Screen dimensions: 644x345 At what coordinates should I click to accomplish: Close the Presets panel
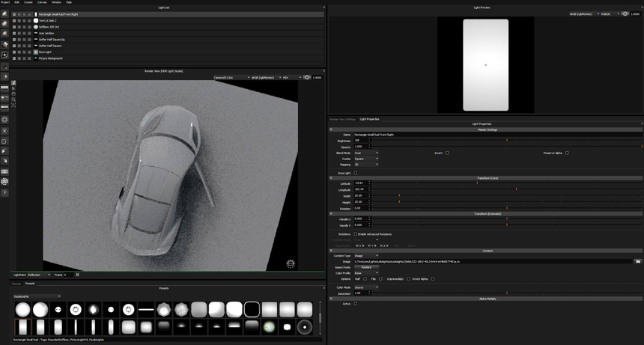323,288
